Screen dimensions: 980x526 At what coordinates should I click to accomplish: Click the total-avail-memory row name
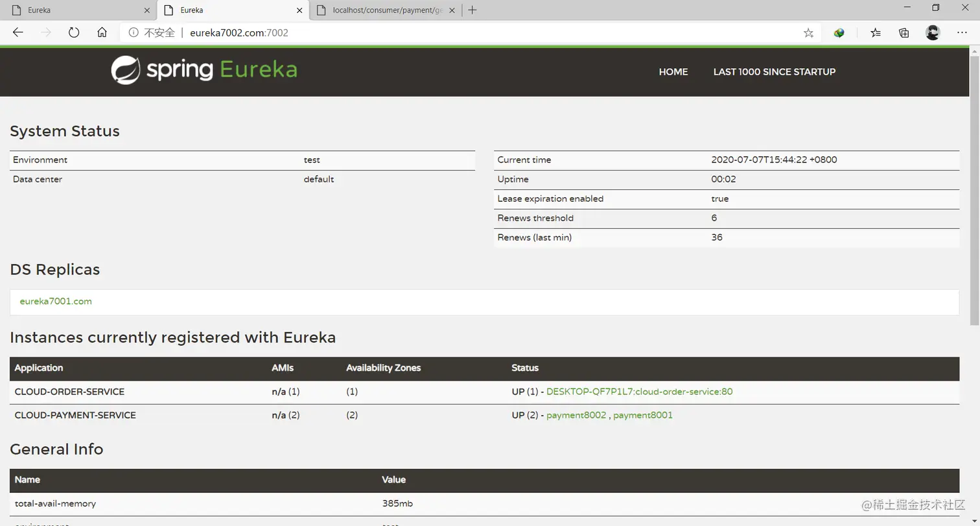click(x=55, y=503)
